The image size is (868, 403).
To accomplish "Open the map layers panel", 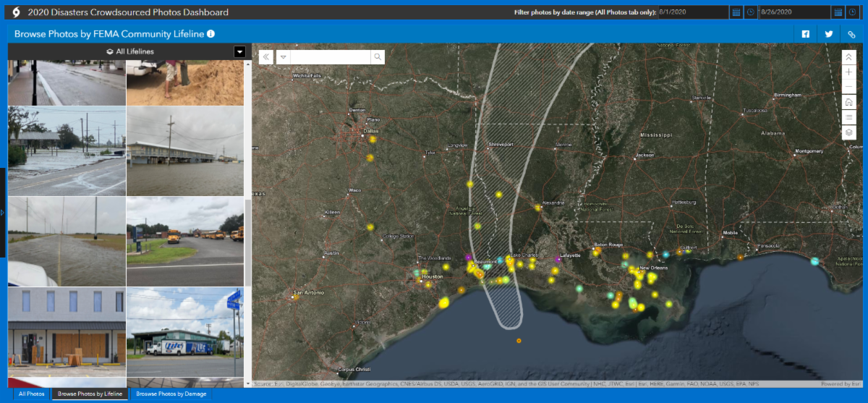I will [849, 132].
